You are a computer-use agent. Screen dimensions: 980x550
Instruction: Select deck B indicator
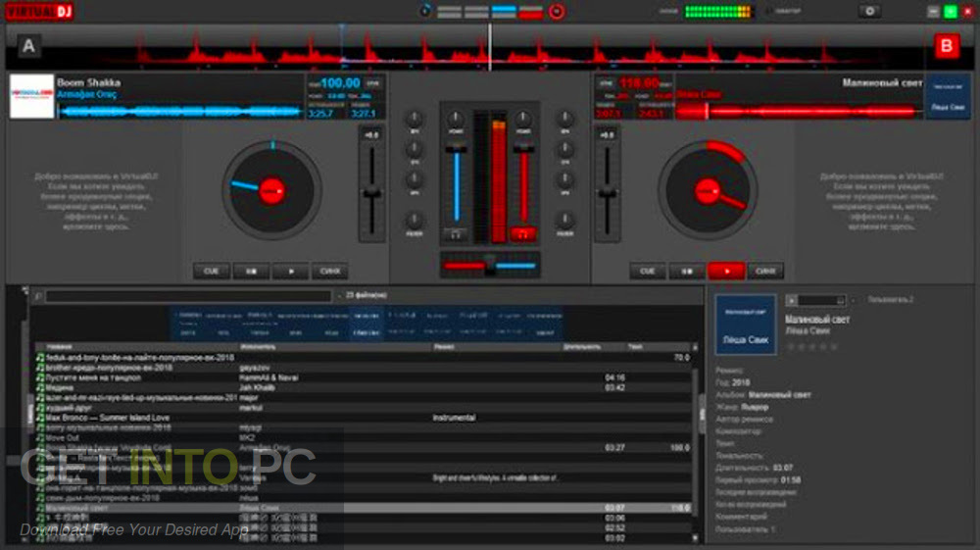[x=947, y=46]
